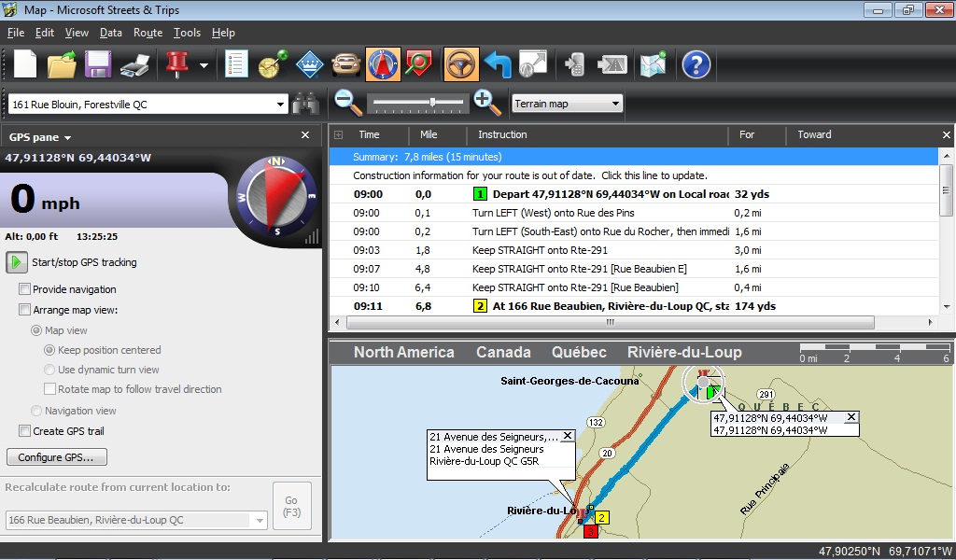Click the Start/stop GPS tracking play button

coord(17,262)
